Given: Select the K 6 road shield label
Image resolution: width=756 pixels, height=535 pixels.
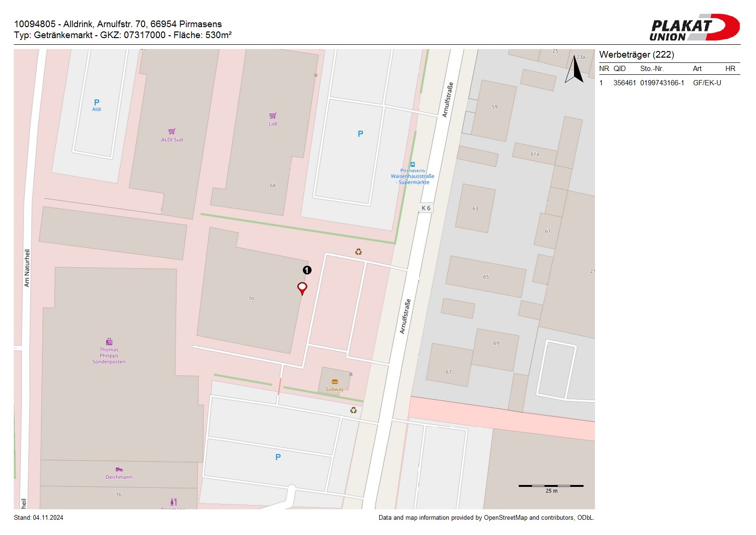Looking at the screenshot, I should pyautogui.click(x=426, y=208).
